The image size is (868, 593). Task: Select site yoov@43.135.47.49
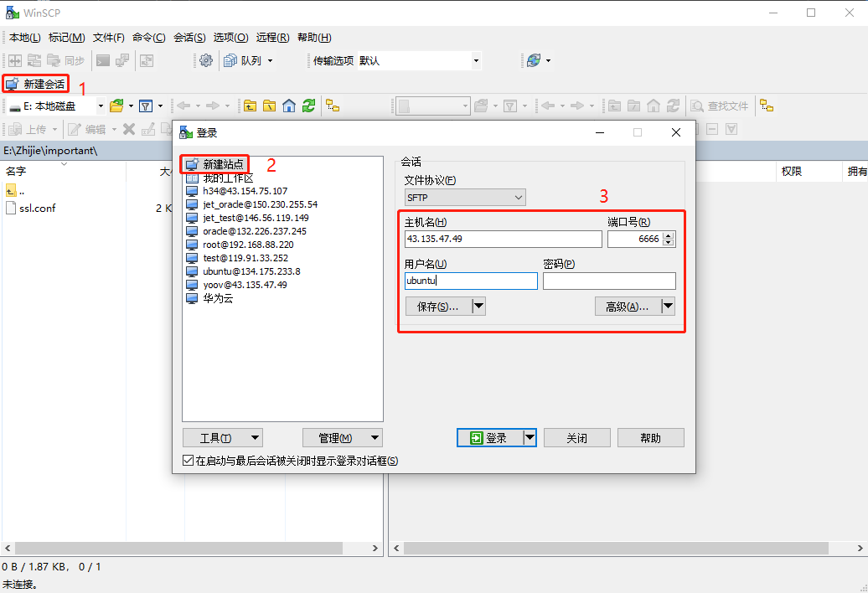[245, 285]
